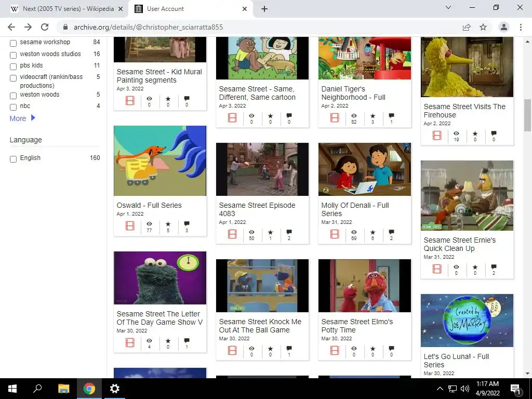
Task: Open Windows taskbar search
Action: coord(37,389)
